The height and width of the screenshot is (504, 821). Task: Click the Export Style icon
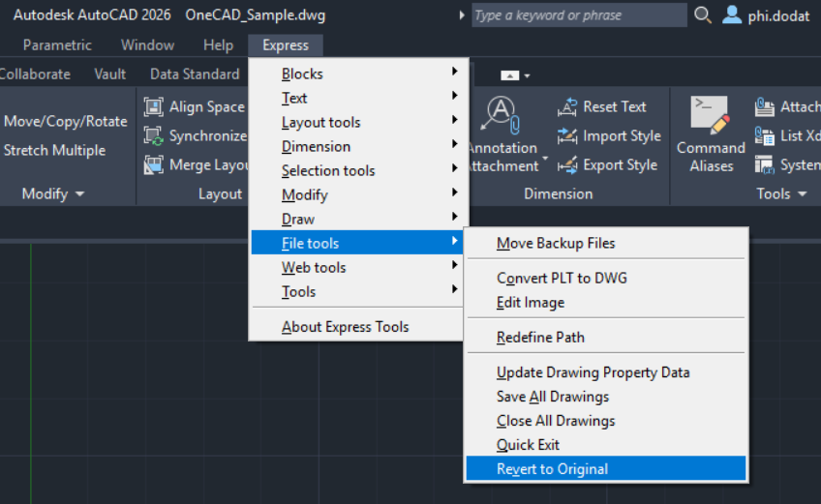pyautogui.click(x=567, y=164)
